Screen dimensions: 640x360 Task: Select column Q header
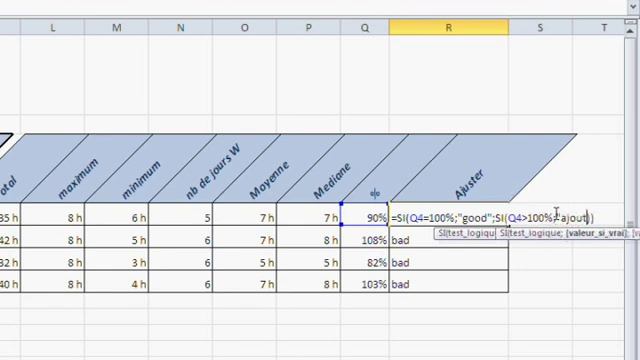pyautogui.click(x=365, y=28)
